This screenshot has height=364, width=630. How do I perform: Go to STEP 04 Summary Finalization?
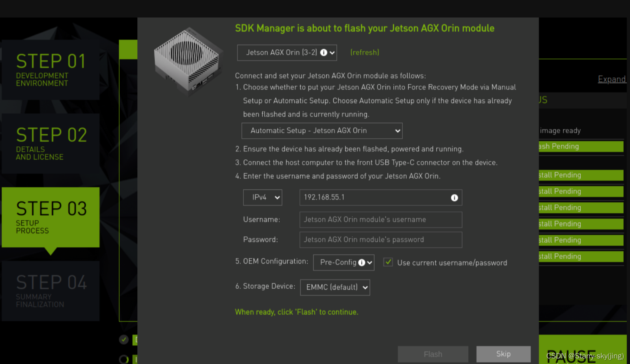pos(50,291)
